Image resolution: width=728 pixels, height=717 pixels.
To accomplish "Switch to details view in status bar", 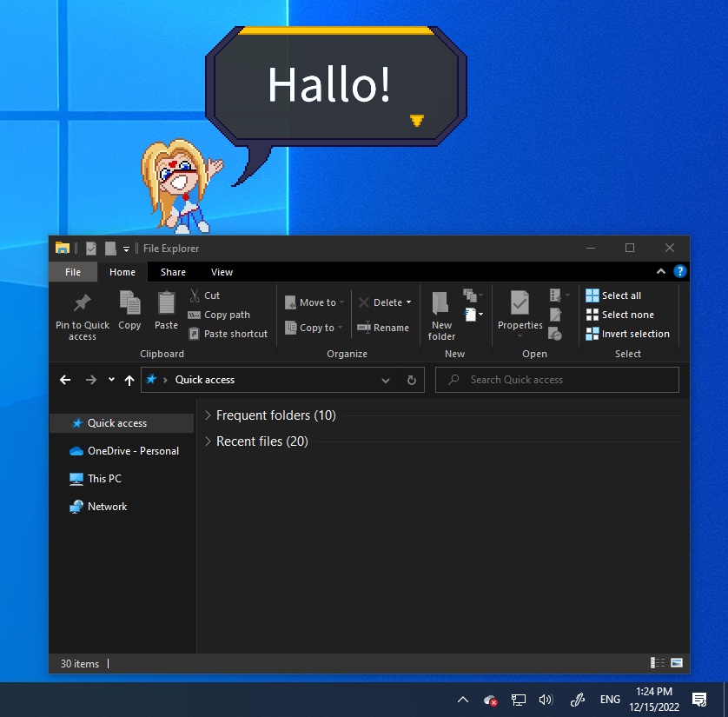I will click(658, 662).
